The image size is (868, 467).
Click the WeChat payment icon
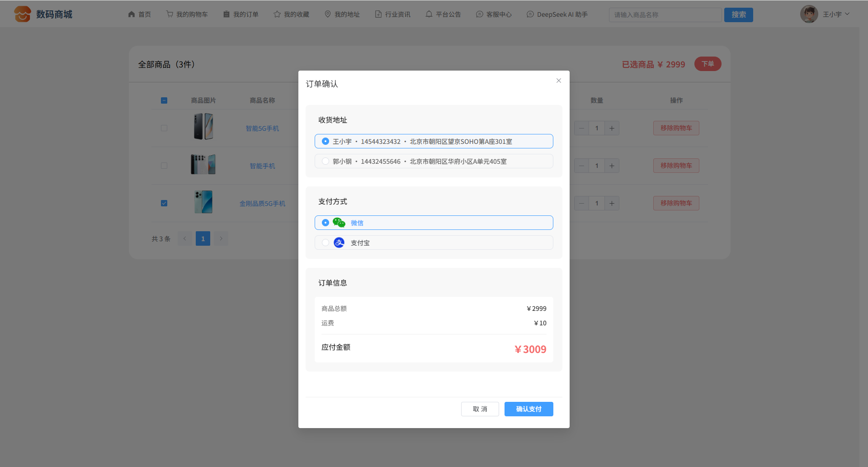pos(339,223)
